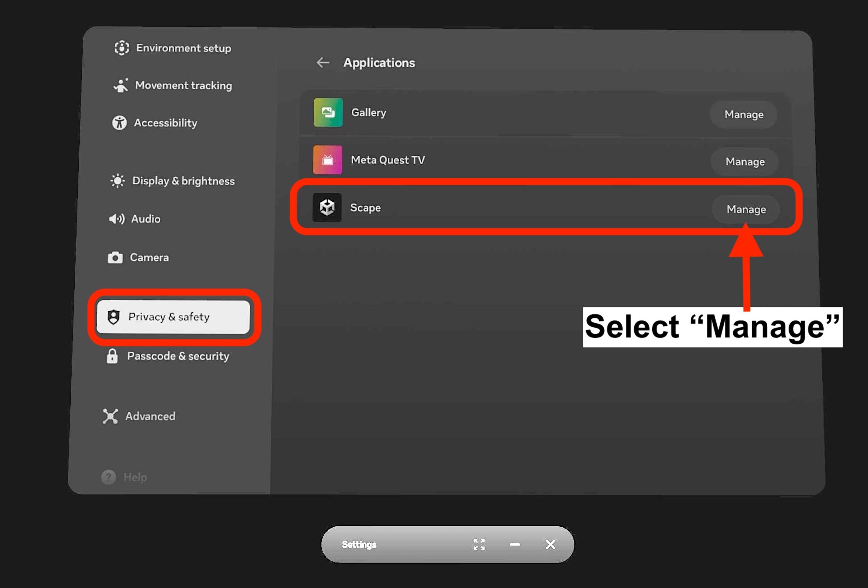Click the Audio speaker icon
The height and width of the screenshot is (588, 868).
pyautogui.click(x=116, y=219)
